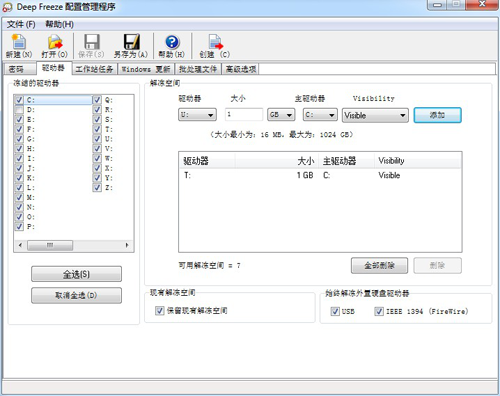Click the drive list scrollbar right arrow
500x396 pixels.
coord(127,245)
